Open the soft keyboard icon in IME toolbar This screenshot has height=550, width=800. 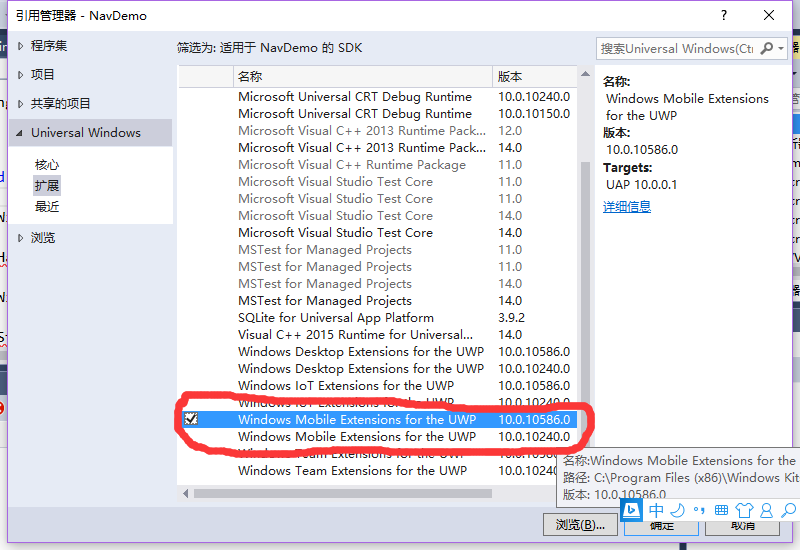click(721, 510)
